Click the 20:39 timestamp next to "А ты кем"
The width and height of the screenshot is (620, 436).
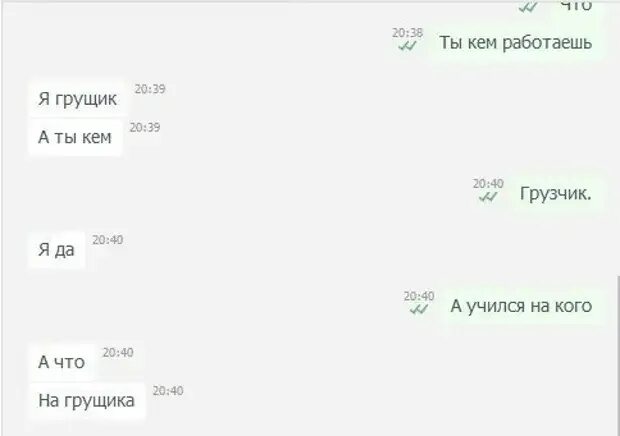click(x=145, y=127)
